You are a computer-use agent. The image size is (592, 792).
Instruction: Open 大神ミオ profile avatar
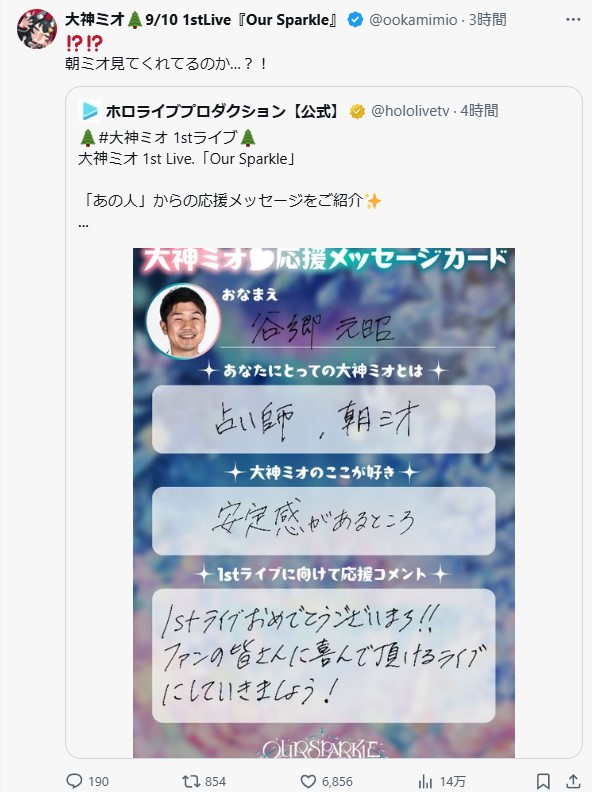pos(37,28)
